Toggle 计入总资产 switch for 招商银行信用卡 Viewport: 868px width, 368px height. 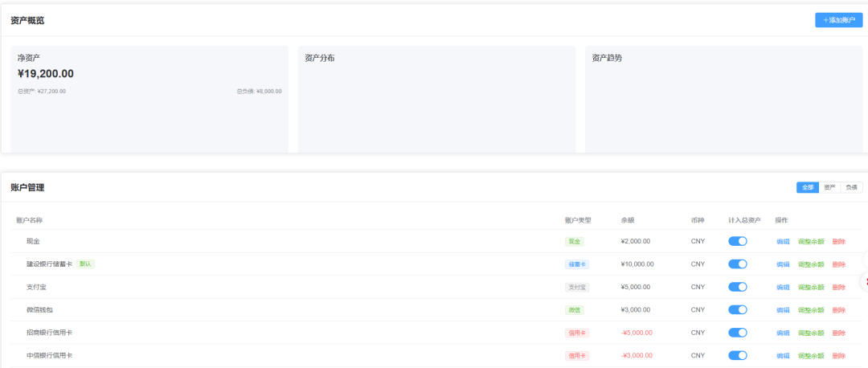(738, 333)
